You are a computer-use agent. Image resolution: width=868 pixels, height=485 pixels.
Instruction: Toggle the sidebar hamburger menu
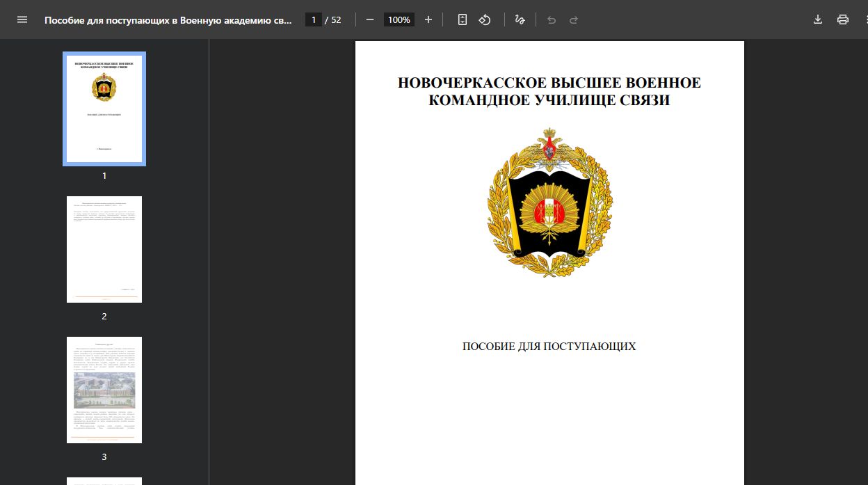click(22, 19)
